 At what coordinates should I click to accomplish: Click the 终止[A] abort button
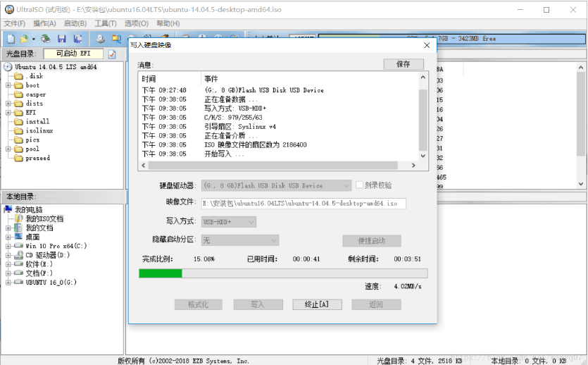[x=318, y=304]
